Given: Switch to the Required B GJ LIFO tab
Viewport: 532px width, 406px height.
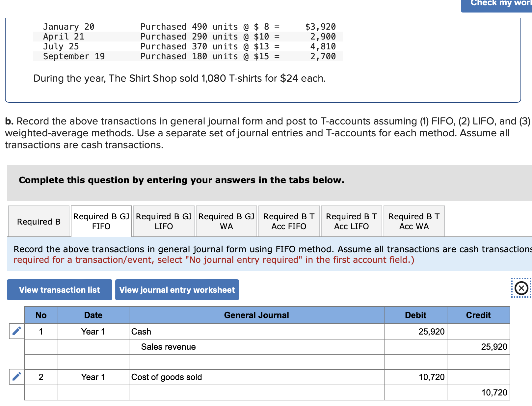Looking at the screenshot, I should [x=163, y=221].
